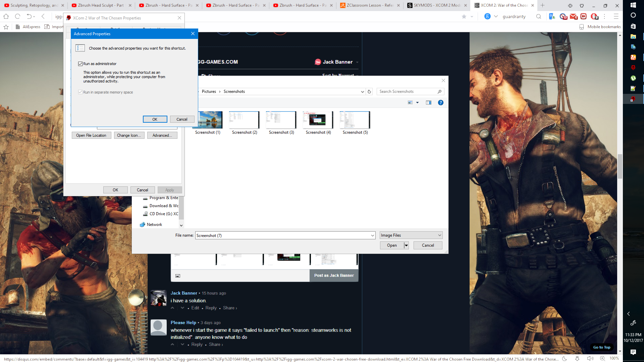Click Edit under Jack Banner's comment

[x=195, y=308]
